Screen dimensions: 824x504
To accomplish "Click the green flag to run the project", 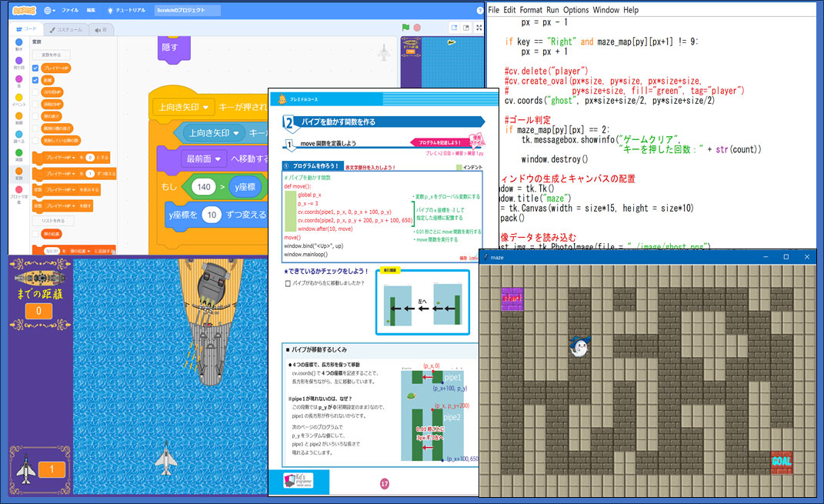I will [405, 28].
